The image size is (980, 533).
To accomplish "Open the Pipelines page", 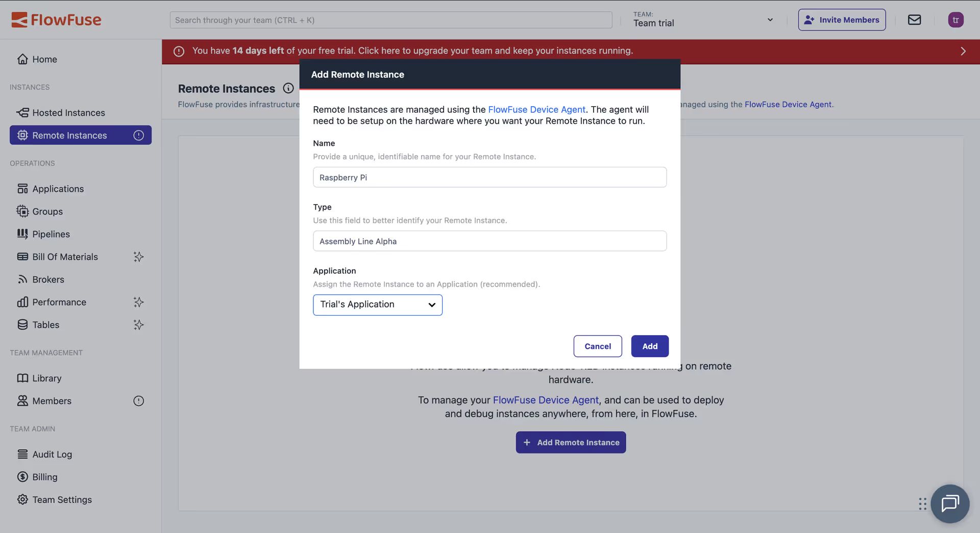I will coord(51,234).
